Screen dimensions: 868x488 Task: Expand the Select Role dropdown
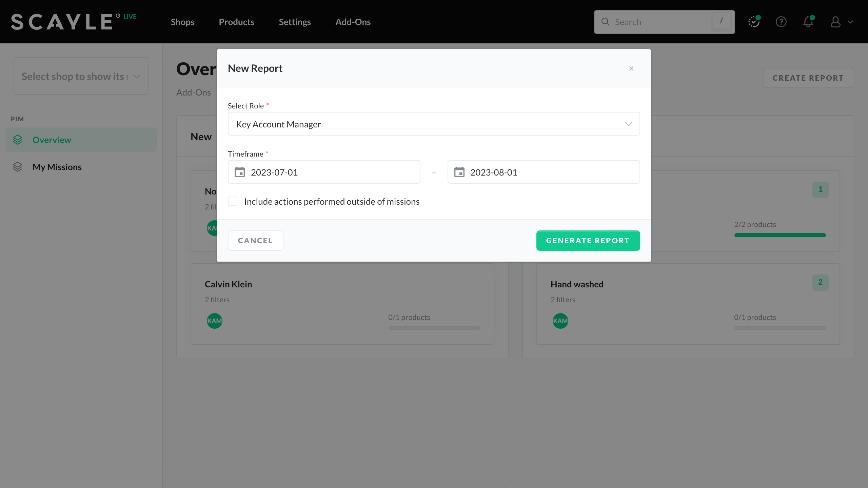(434, 124)
